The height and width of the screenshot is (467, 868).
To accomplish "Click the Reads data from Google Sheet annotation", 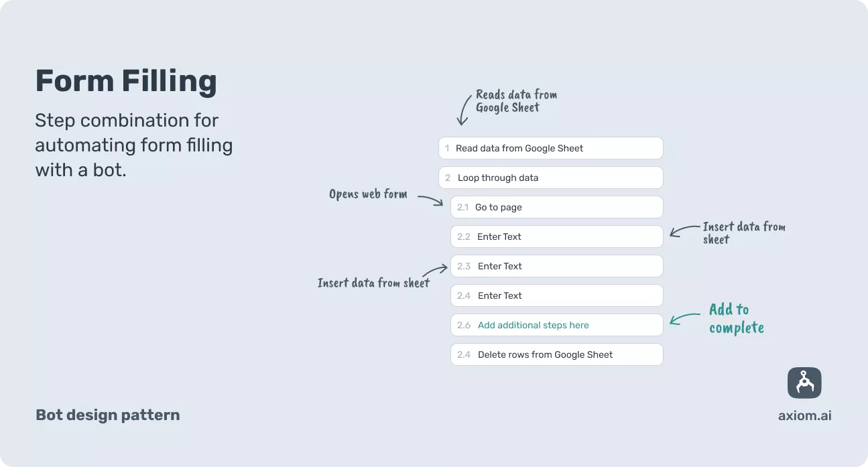I will [515, 101].
